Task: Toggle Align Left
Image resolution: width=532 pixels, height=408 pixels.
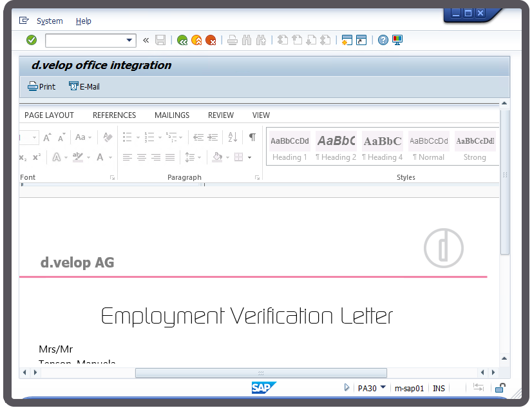Action: click(128, 157)
